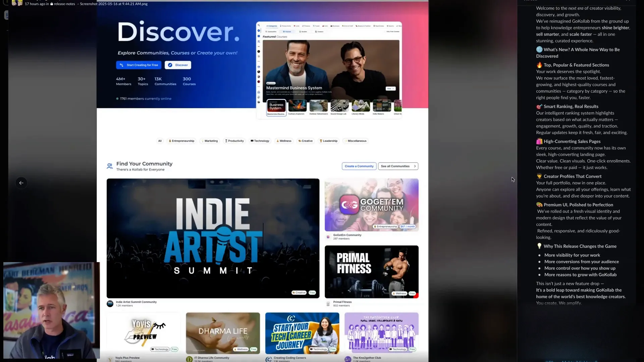Screen dimensions: 644x362
Task: Select the Business System featured thumbnail
Action: [x=276, y=108]
